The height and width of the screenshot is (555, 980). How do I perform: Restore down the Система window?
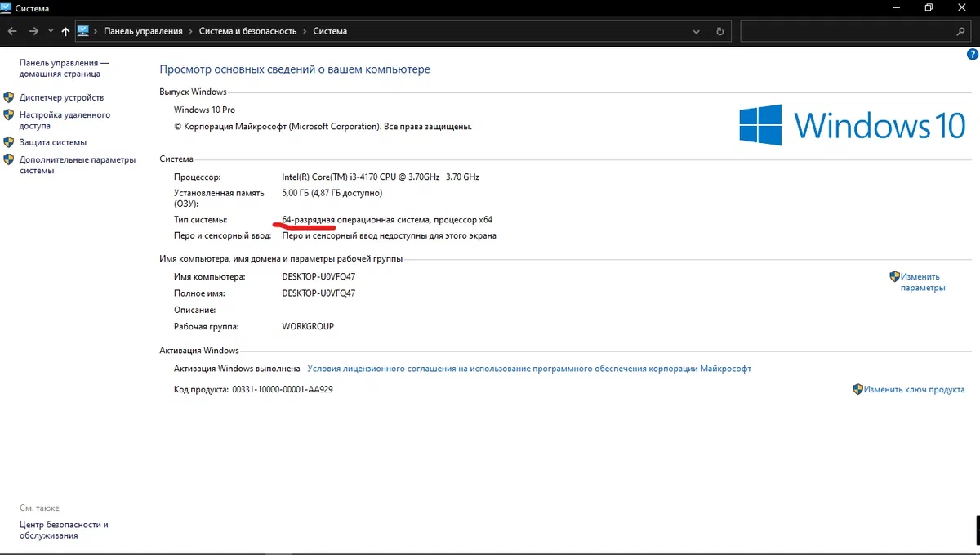click(929, 7)
